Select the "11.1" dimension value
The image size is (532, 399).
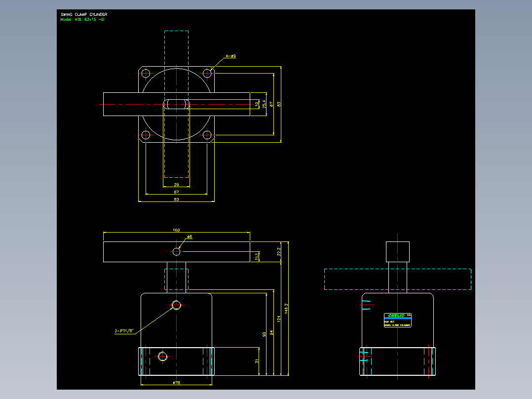point(257,256)
